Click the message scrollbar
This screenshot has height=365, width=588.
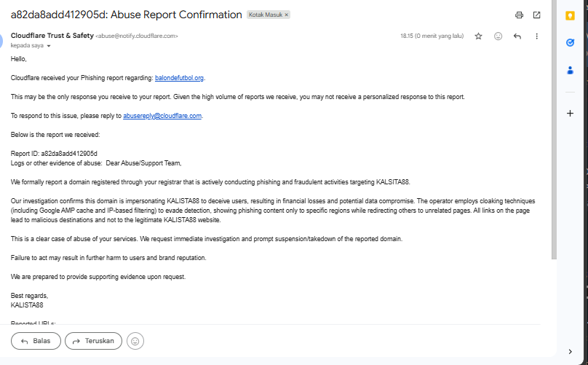554,130
